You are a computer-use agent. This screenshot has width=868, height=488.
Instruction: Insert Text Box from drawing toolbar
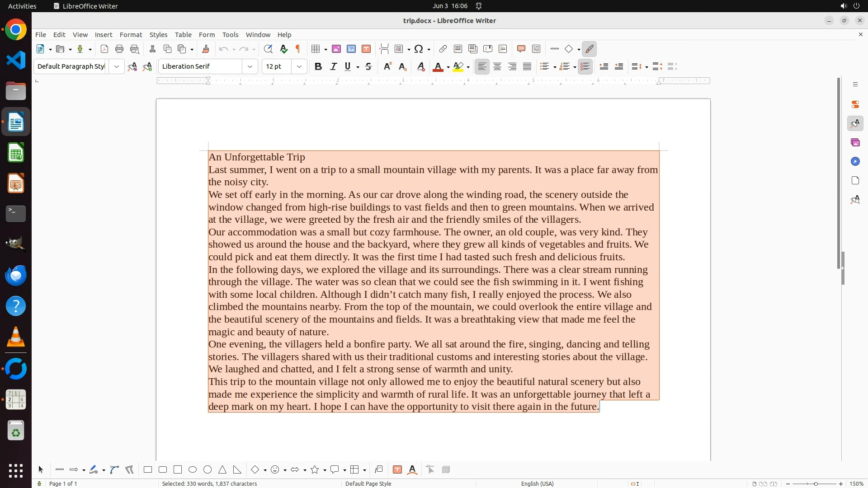397,470
